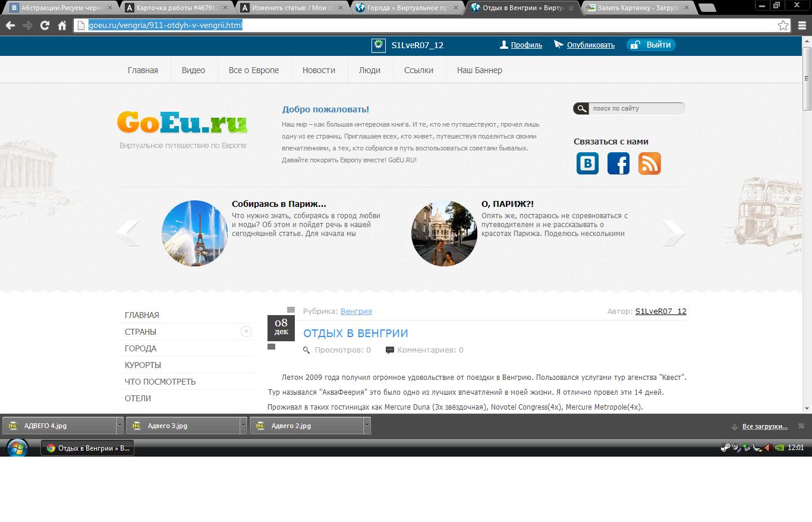
Task: Select ГЛАВНАЯ in the sidebar
Action: [x=141, y=315]
